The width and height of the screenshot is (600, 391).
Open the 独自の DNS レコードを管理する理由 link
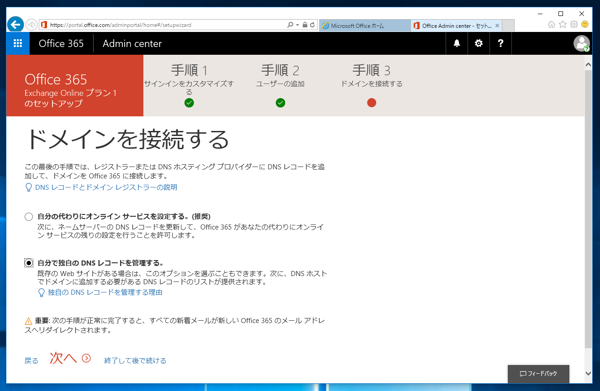pos(105,293)
